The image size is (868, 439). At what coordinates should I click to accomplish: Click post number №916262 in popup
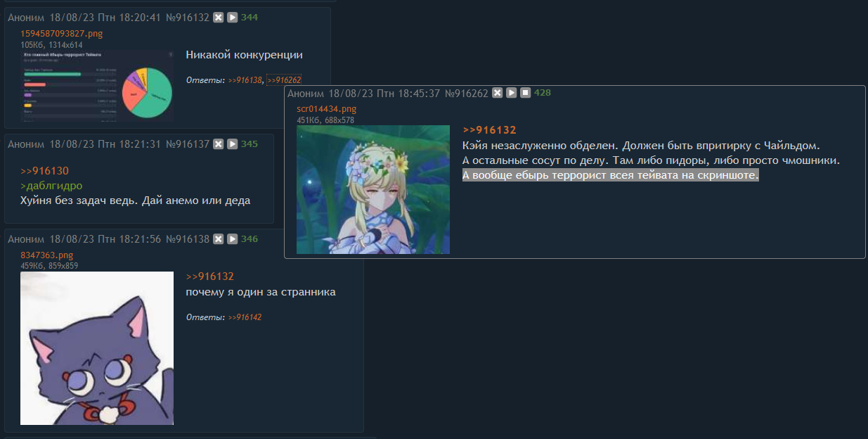466,93
